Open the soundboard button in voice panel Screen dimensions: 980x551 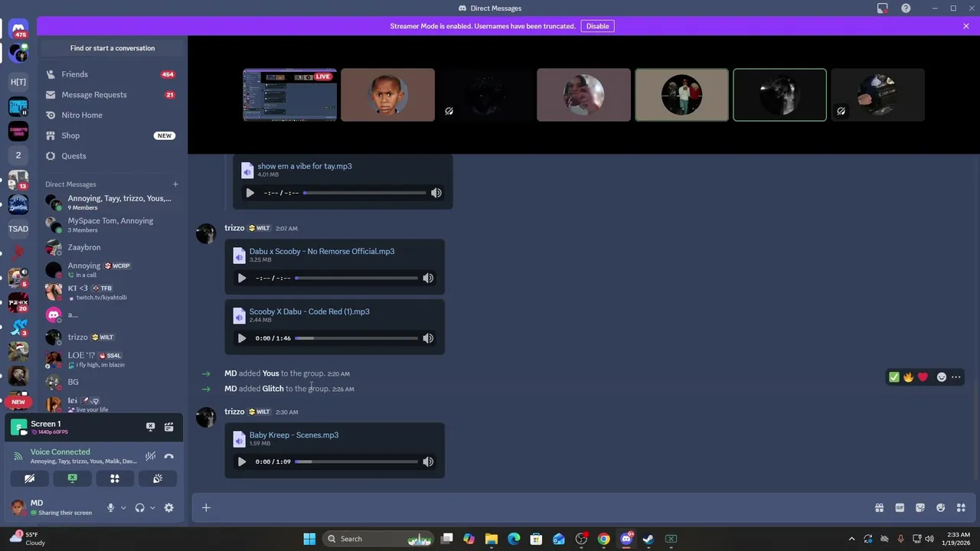pos(157,478)
